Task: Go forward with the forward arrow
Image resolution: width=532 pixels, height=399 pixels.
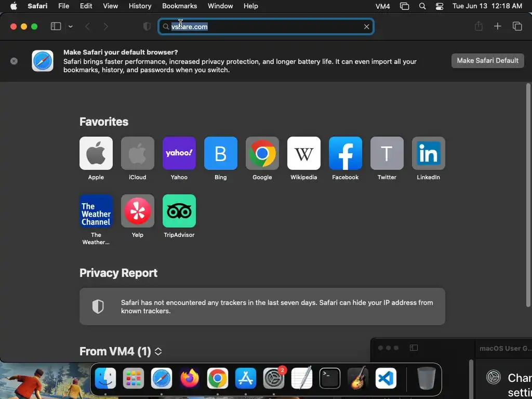Action: point(106,26)
